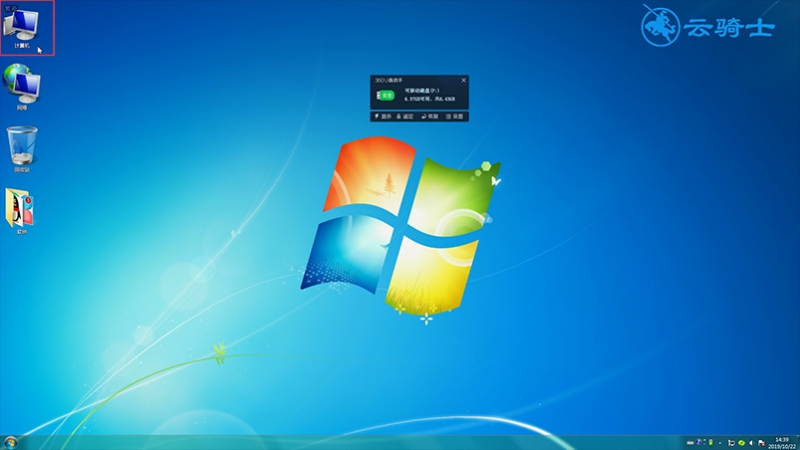The width and height of the screenshot is (800, 450).
Task: Open the 软件 software folder on desktop
Action: click(21, 211)
